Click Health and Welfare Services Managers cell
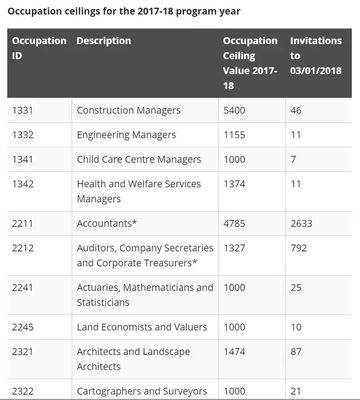The height and width of the screenshot is (400, 360). pyautogui.click(x=139, y=191)
